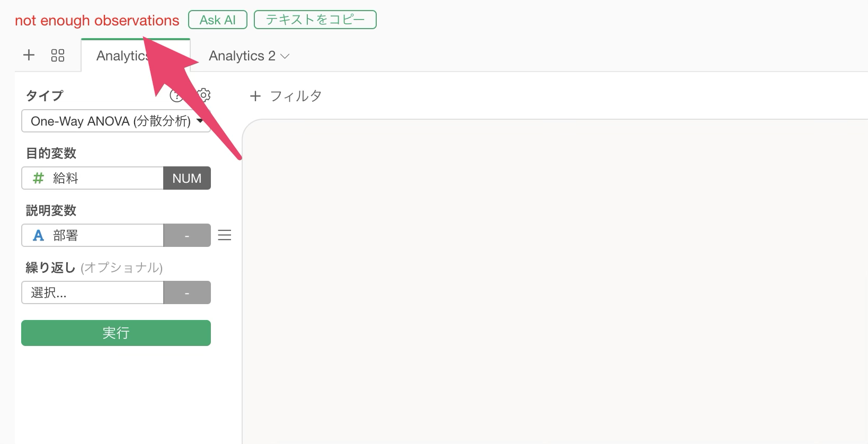868x444 pixels.
Task: Click the Ask AI button
Action: click(x=218, y=20)
